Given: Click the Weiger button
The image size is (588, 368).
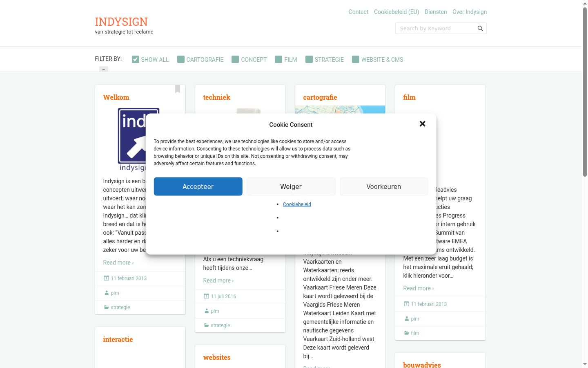Looking at the screenshot, I should 291,186.
